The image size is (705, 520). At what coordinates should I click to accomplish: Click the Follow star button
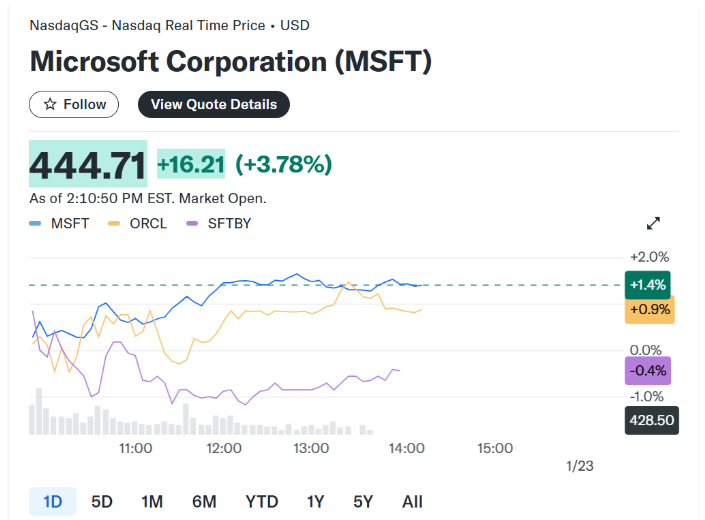(74, 104)
